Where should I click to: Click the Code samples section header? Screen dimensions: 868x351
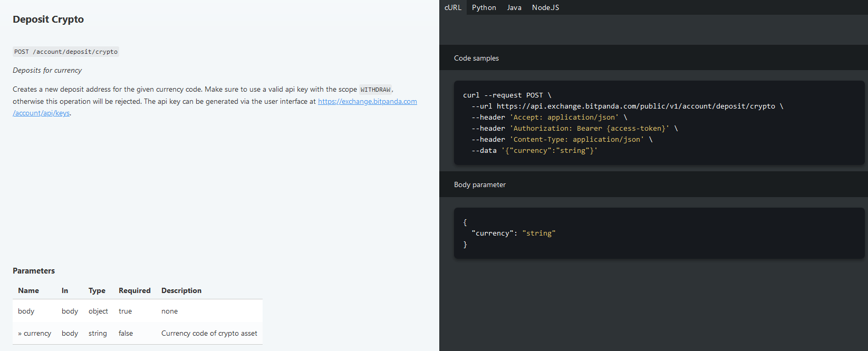[x=476, y=58]
